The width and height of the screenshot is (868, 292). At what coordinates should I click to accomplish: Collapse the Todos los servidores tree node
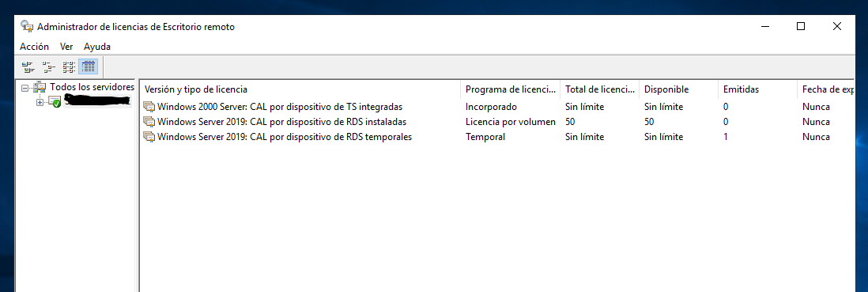click(25, 88)
